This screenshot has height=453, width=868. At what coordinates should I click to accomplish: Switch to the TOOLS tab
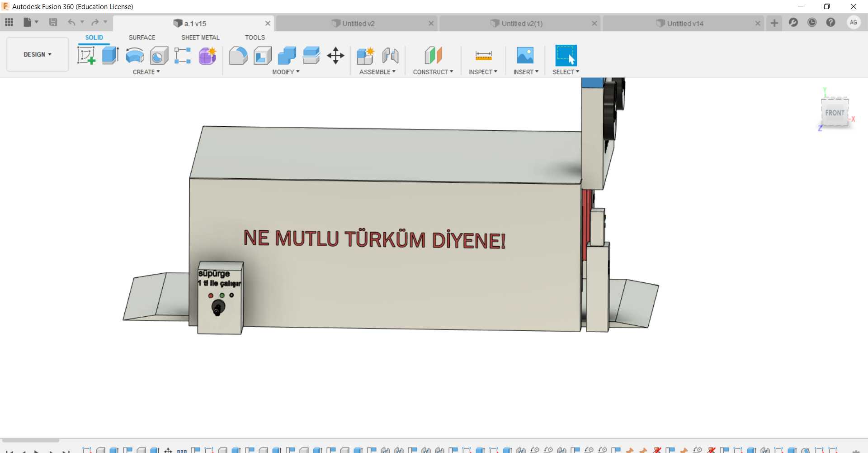click(255, 38)
